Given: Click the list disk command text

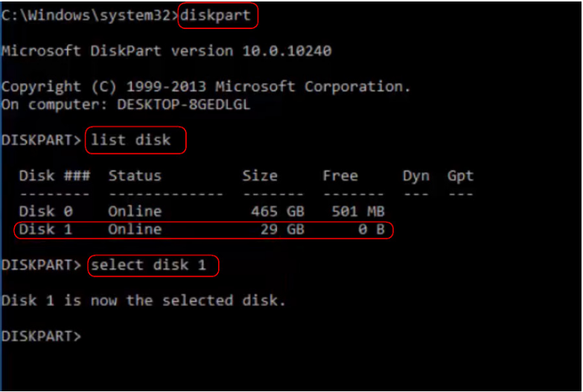Looking at the screenshot, I should 131,140.
